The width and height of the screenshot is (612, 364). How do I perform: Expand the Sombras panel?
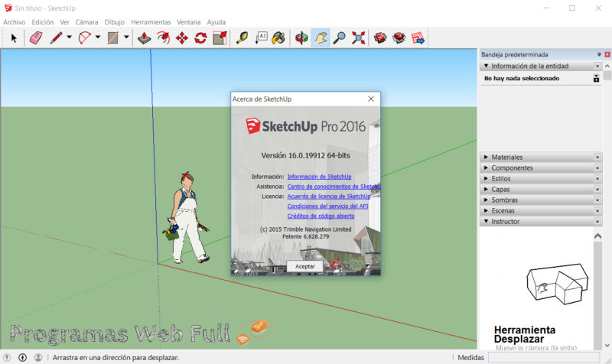486,200
